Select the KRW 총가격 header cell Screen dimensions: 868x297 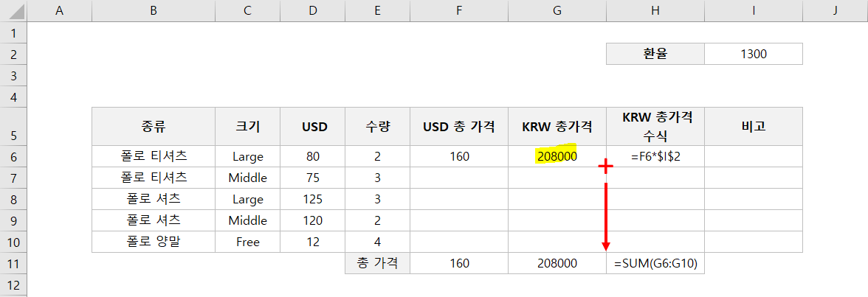tap(557, 126)
